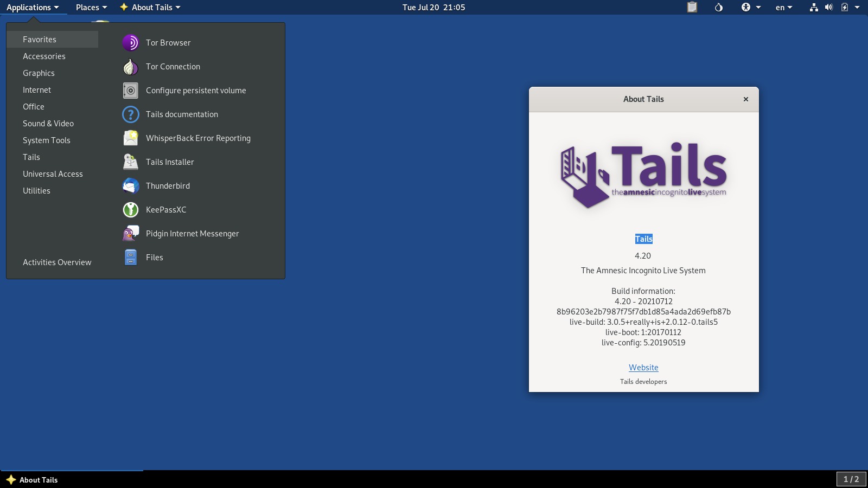Click The Amnesic Incognito Live System text

[643, 270]
